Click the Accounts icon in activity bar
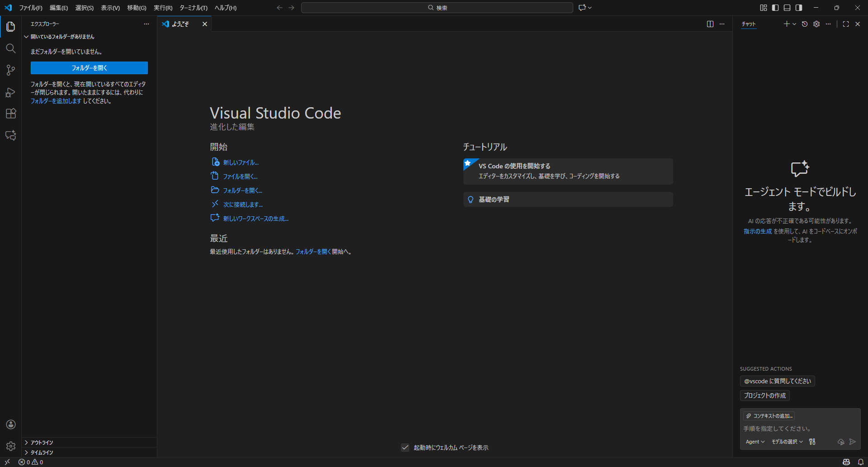Viewport: 868px width, 467px height. click(x=11, y=424)
